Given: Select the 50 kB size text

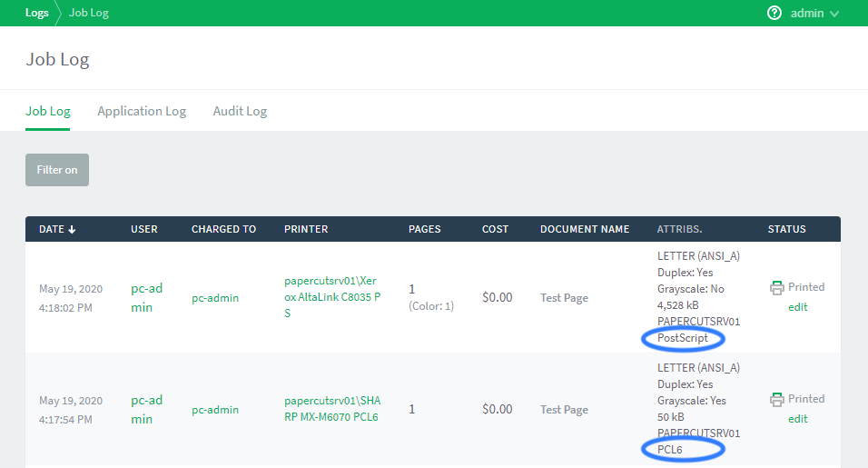Looking at the screenshot, I should point(670,417).
